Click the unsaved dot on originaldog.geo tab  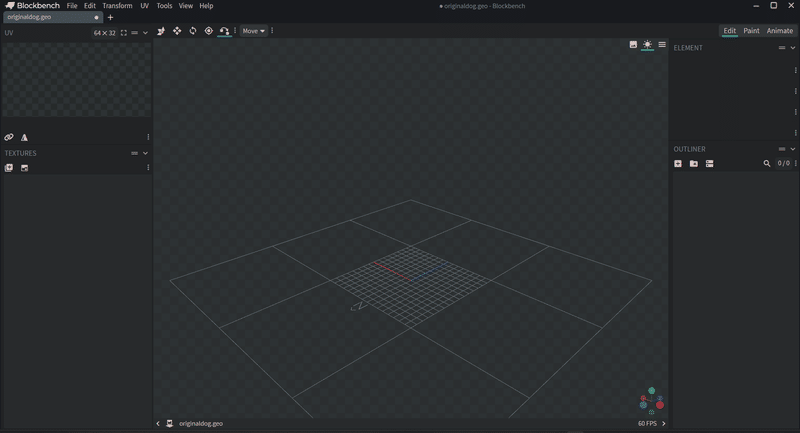pyautogui.click(x=96, y=17)
